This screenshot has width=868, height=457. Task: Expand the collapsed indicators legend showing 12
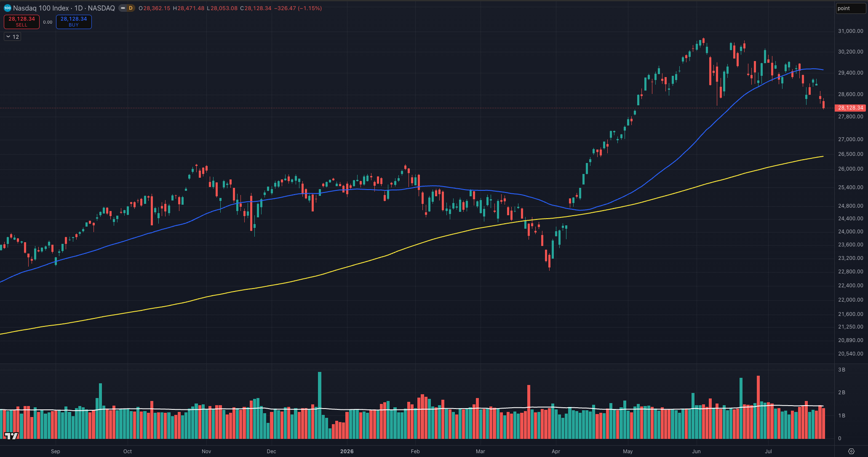click(13, 37)
